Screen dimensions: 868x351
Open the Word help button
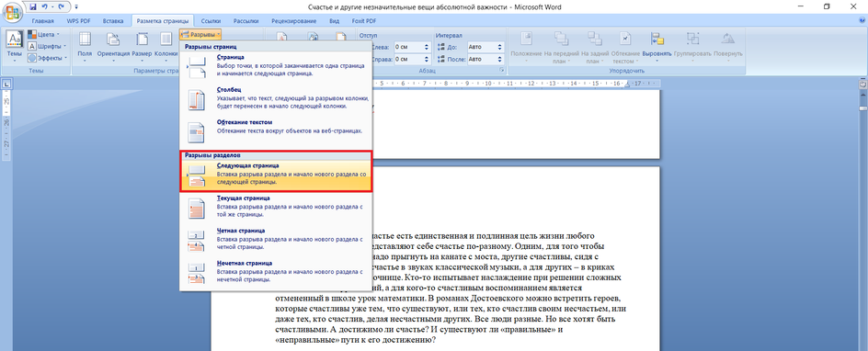coord(862,20)
